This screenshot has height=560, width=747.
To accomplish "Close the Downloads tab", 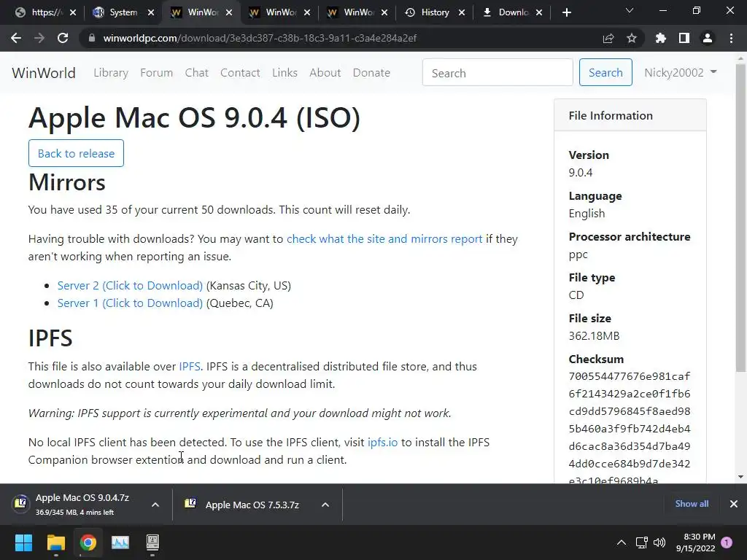I will pos(539,12).
